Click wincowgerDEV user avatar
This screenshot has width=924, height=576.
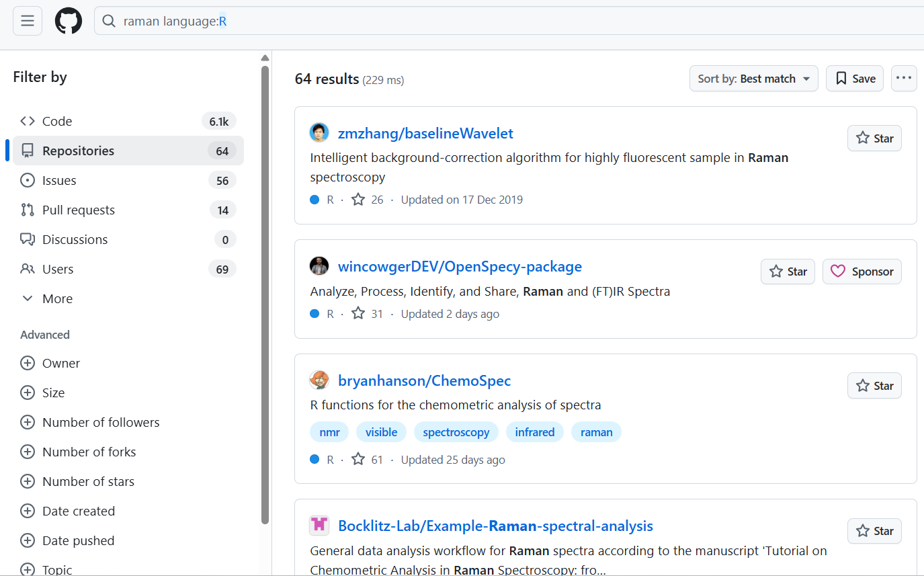319,266
